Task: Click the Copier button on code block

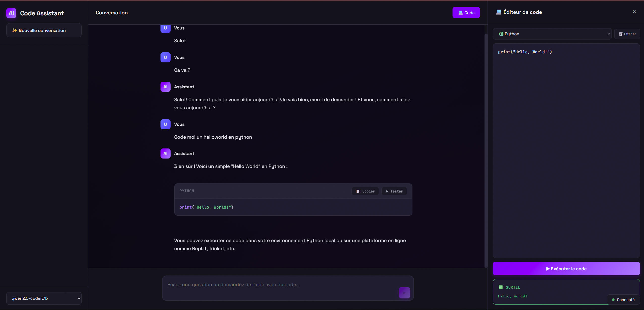Action: coord(365,191)
